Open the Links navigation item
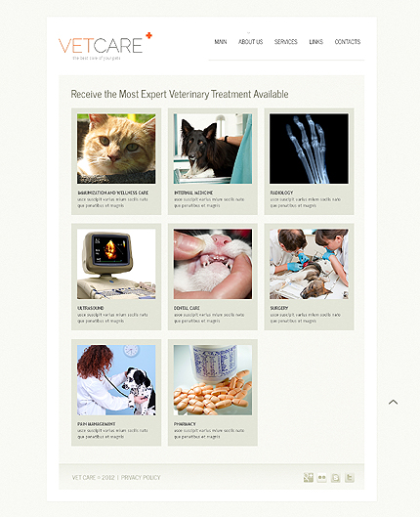Viewport: 420px width, 517px height. click(x=315, y=42)
